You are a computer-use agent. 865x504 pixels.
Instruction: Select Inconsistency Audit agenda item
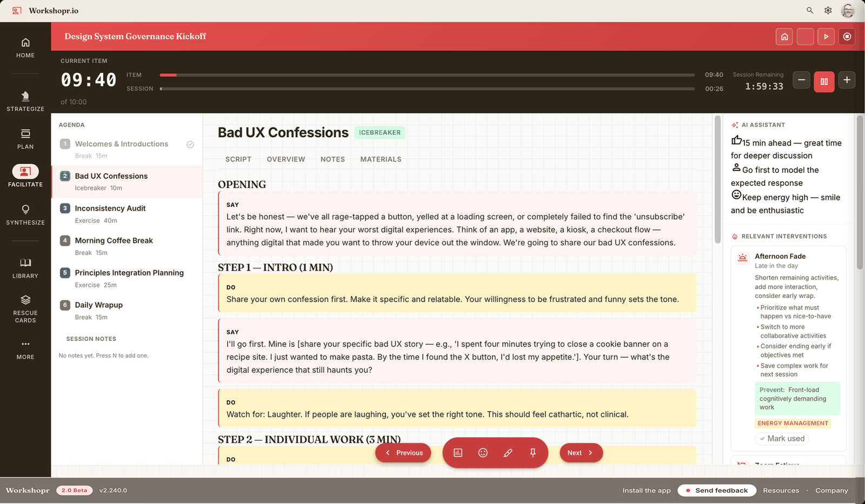pos(127,214)
